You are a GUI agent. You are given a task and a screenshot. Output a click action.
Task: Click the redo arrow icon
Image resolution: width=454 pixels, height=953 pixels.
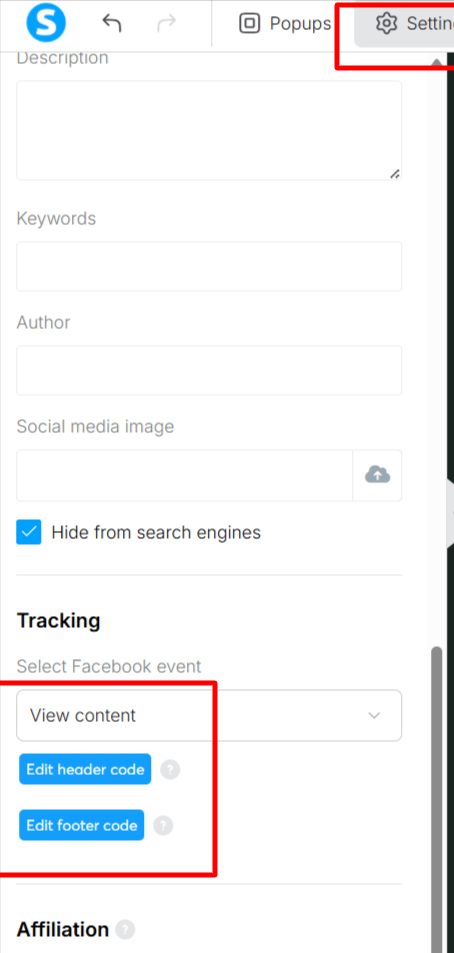pos(166,23)
